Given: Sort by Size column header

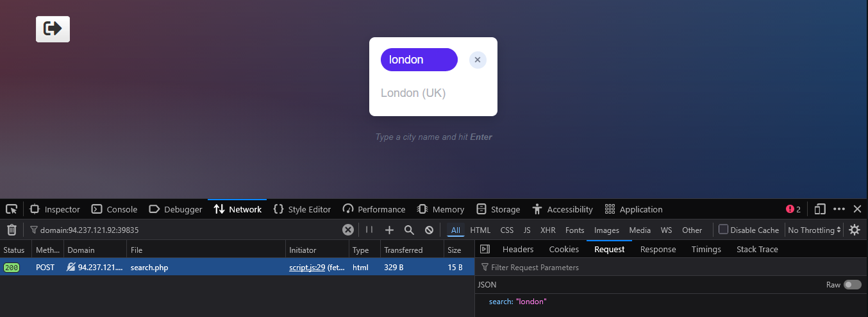Looking at the screenshot, I should point(459,250).
